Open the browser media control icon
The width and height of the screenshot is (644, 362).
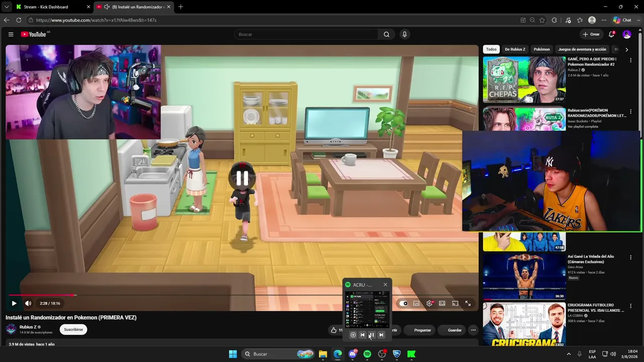click(x=568, y=20)
